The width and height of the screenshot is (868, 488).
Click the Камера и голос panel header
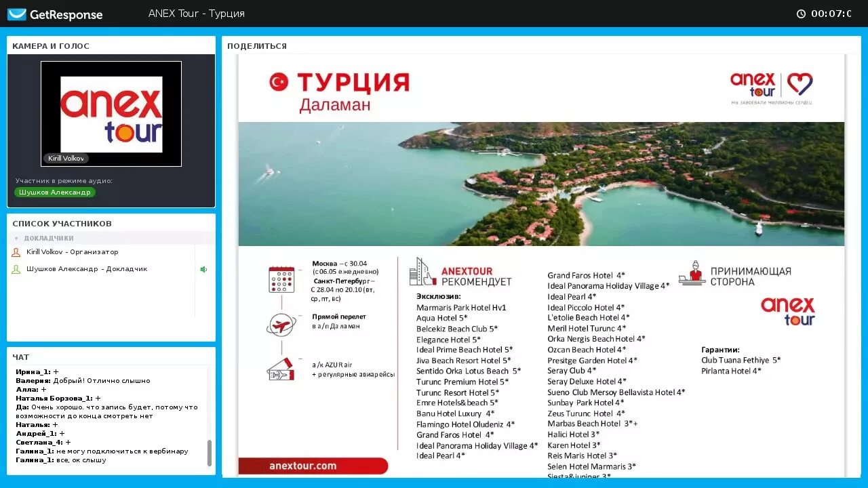[x=51, y=46]
